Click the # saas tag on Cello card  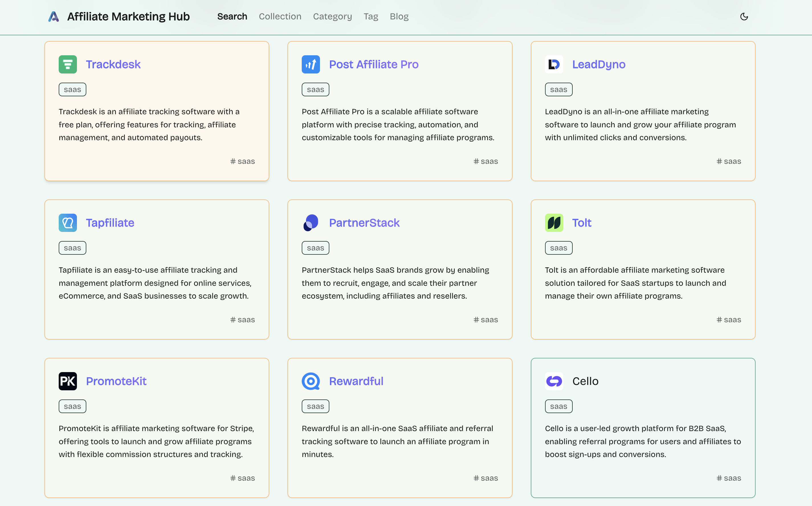[729, 478]
